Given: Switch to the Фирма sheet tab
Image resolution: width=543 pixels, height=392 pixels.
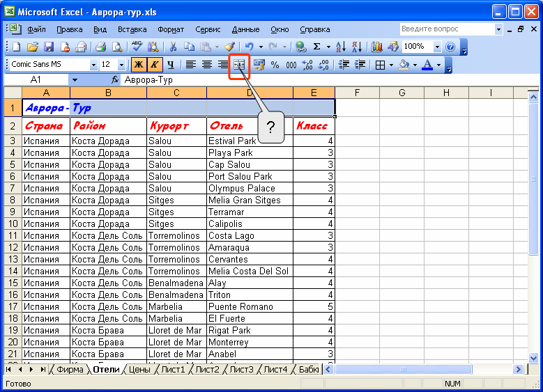Looking at the screenshot, I should click(70, 370).
